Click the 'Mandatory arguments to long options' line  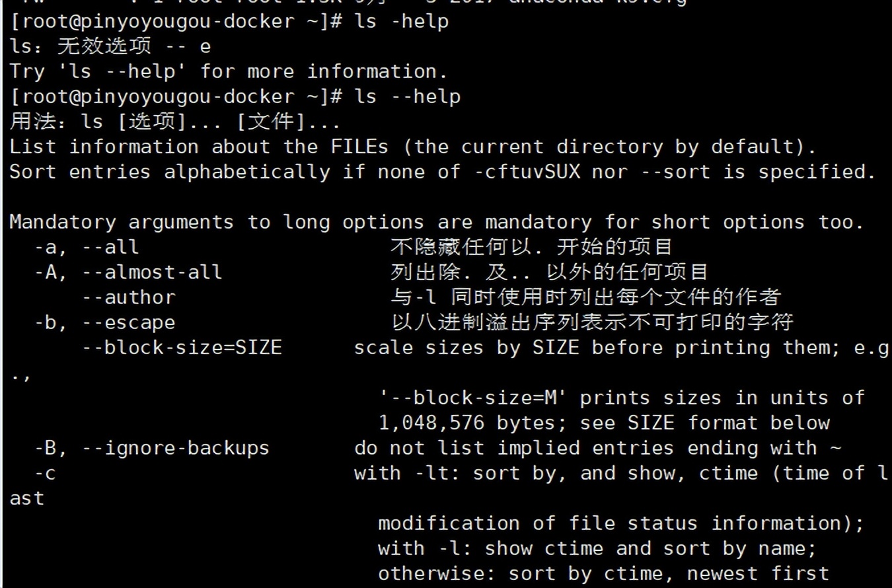436,222
